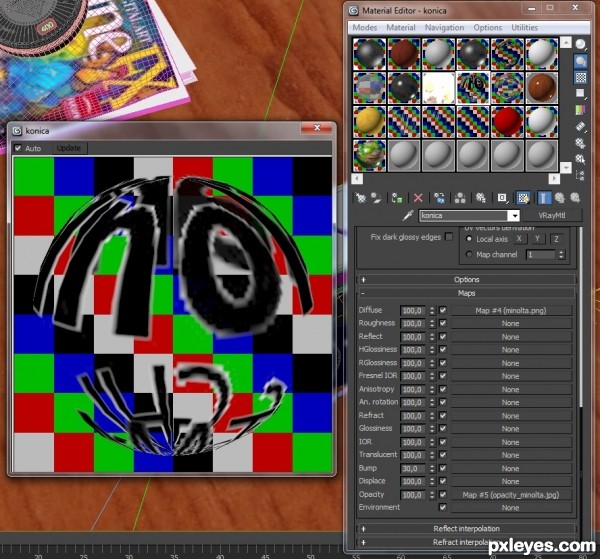Toggle the Refract map checkbox
This screenshot has width=600, height=559.
pos(443,416)
